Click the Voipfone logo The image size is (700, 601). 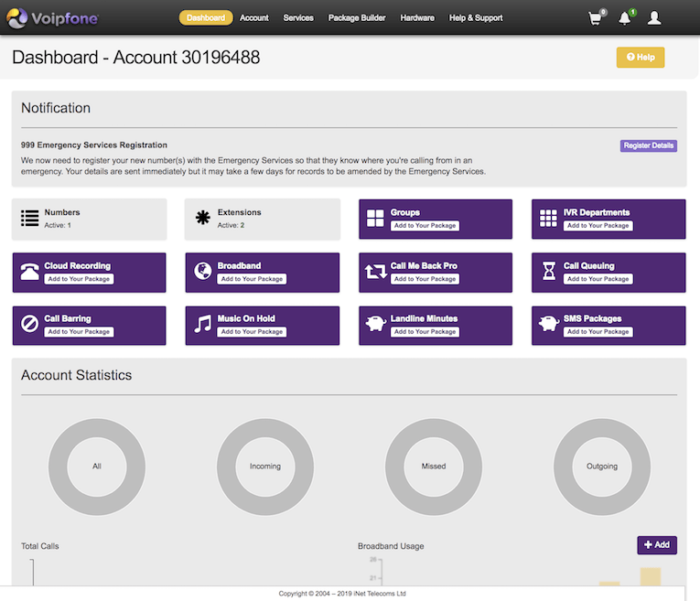pyautogui.click(x=52, y=18)
